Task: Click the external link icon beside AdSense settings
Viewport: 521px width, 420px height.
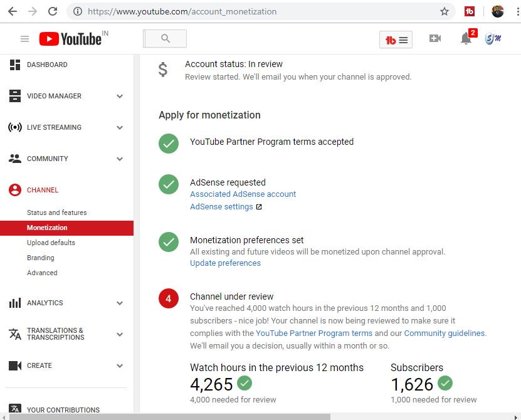Action: pyautogui.click(x=259, y=207)
